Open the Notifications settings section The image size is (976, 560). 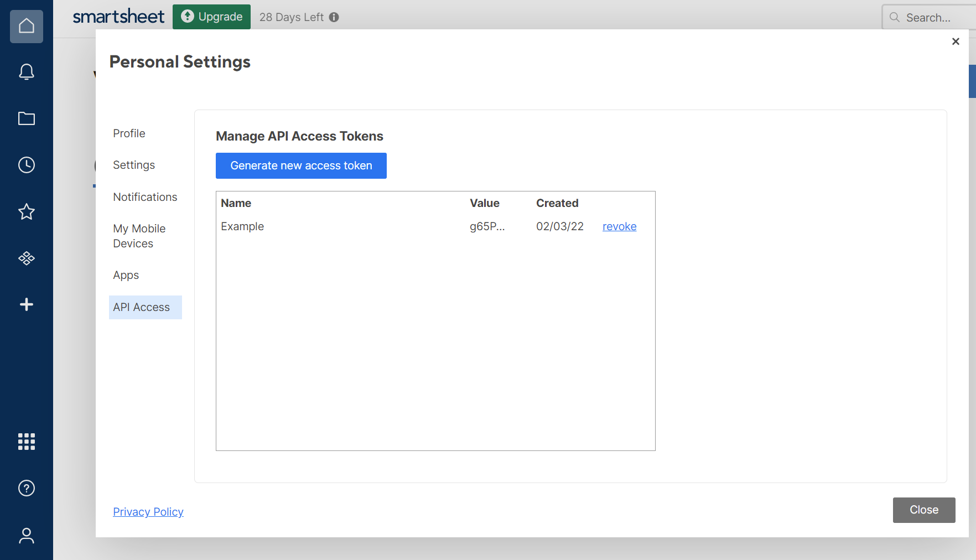pos(145,196)
